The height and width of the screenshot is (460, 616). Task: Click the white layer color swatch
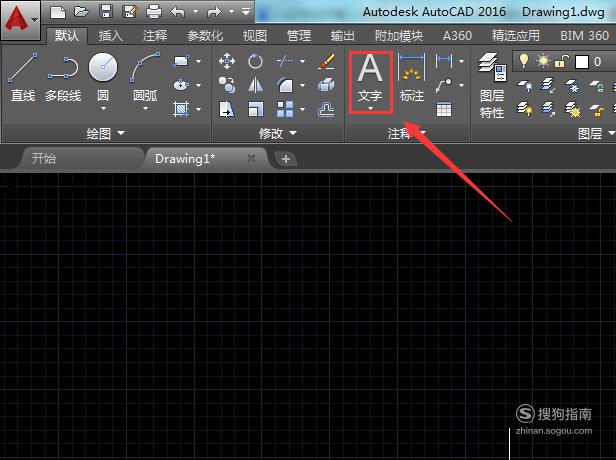pyautogui.click(x=582, y=62)
